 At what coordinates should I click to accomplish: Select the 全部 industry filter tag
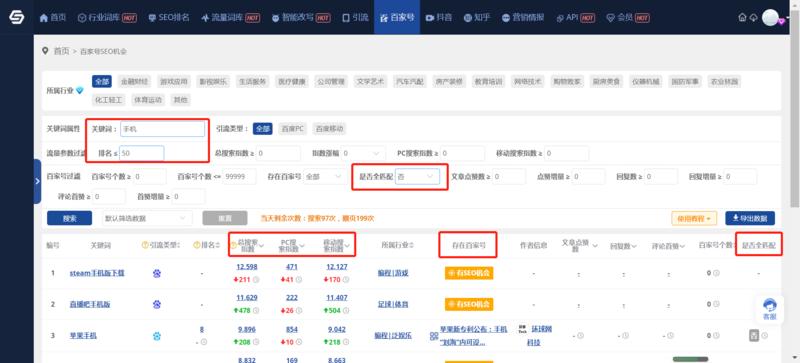pos(102,81)
